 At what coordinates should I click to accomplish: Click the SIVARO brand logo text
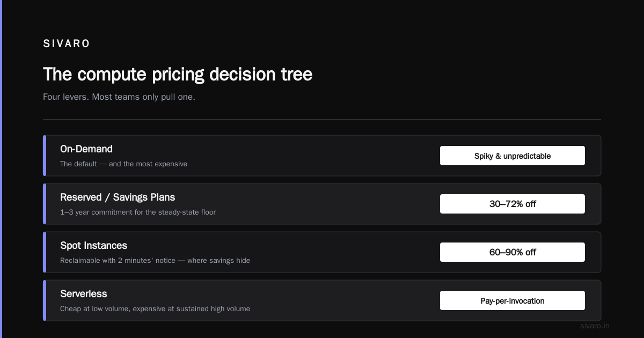click(x=67, y=44)
